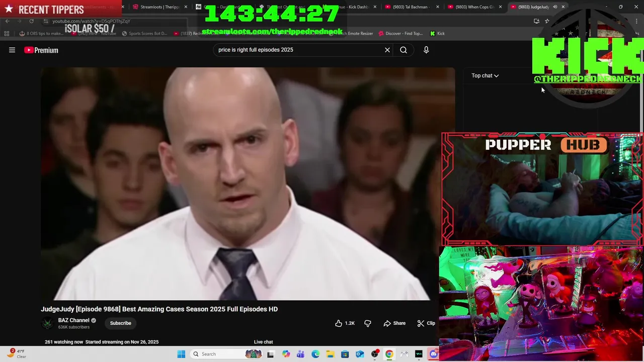Open Discord from taskbar
Viewport: 644px width, 362px height.
click(433, 354)
